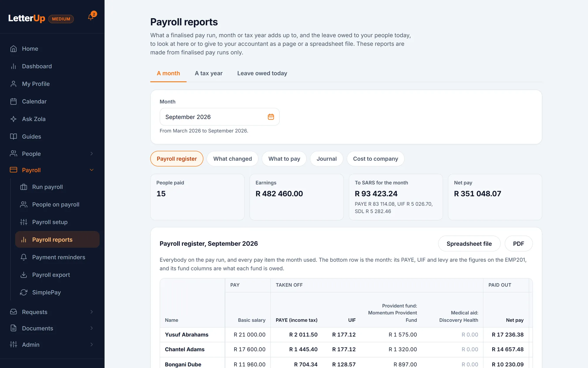
Task: Expand the Requests menu chevron
Action: [x=92, y=312]
